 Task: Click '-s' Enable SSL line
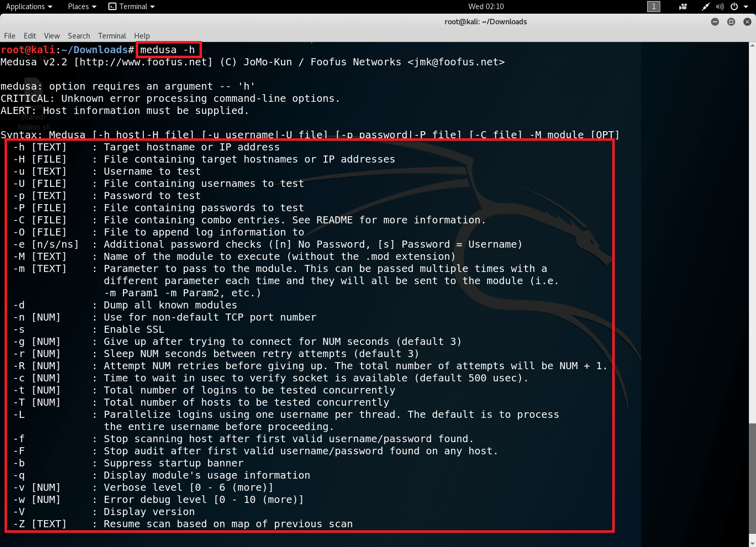89,329
